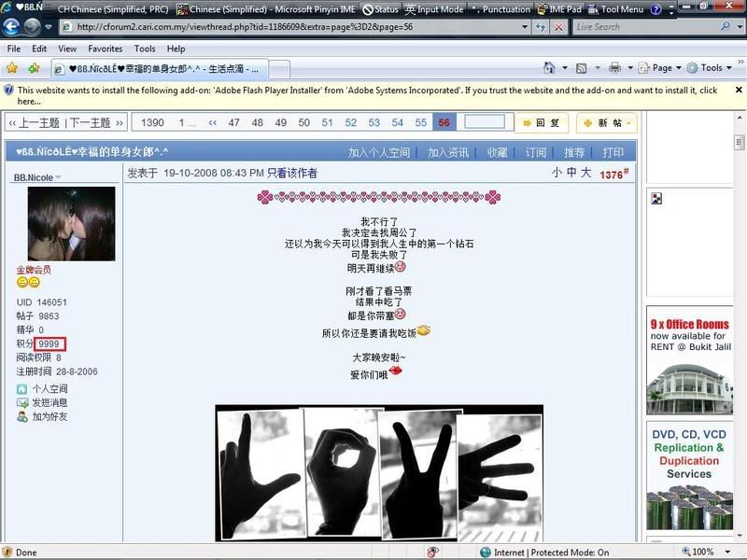The width and height of the screenshot is (747, 560).
Task: Open the Edit menu
Action: [39, 49]
